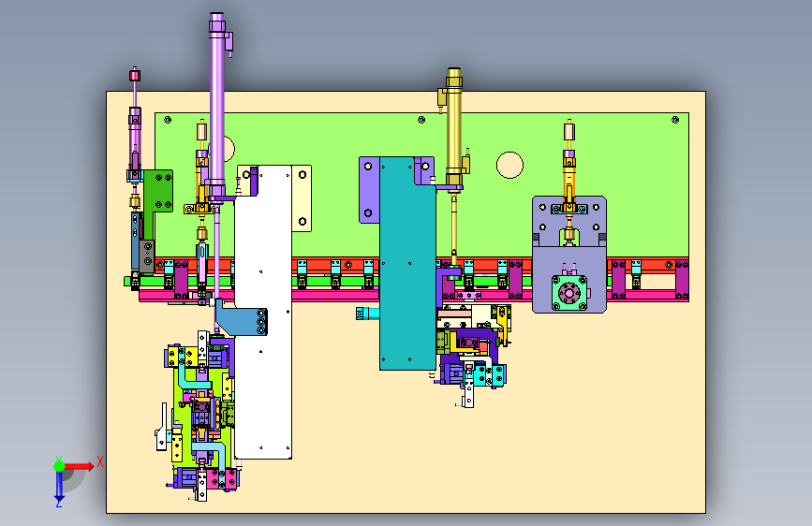Select the lavender mounting block with four holes

coord(569,254)
